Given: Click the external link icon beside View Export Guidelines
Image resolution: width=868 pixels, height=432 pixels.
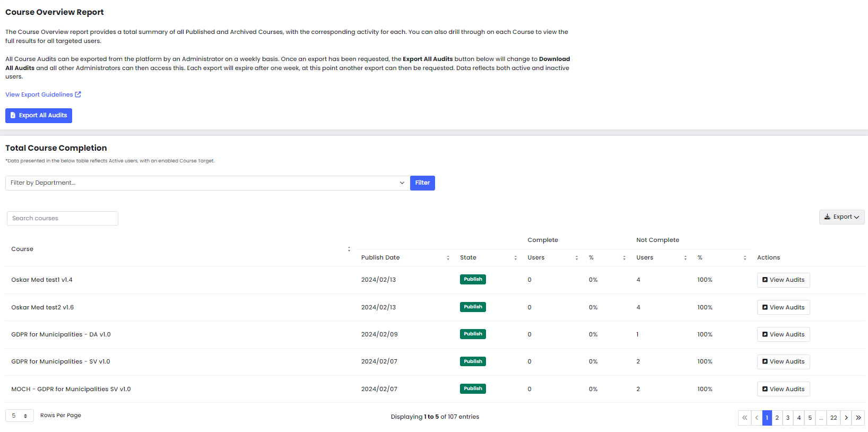Looking at the screenshot, I should pos(78,94).
